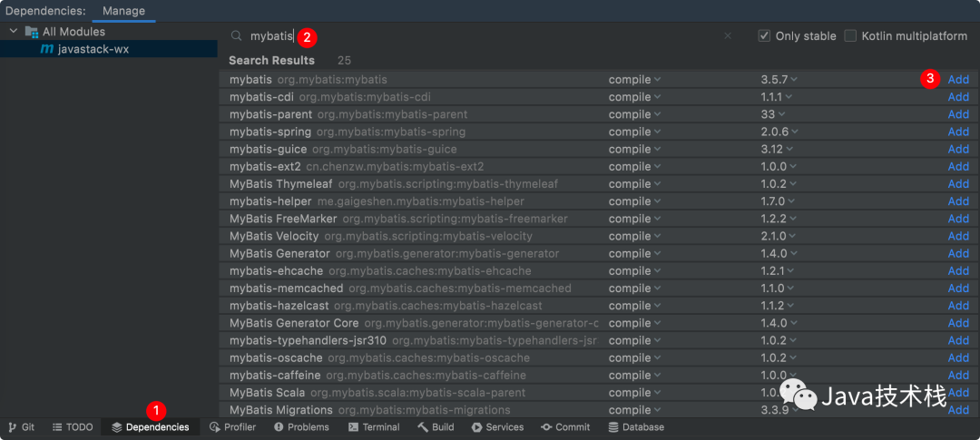This screenshot has width=980, height=440.
Task: Open version dropdown 1.1.2 for mybatis-hazelcast
Action: [x=778, y=306]
